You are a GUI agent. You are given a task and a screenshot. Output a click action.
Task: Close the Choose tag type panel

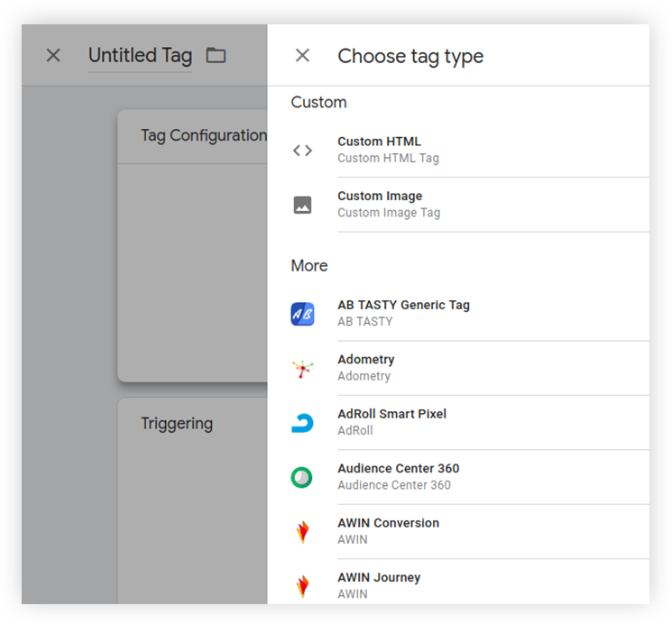click(302, 55)
